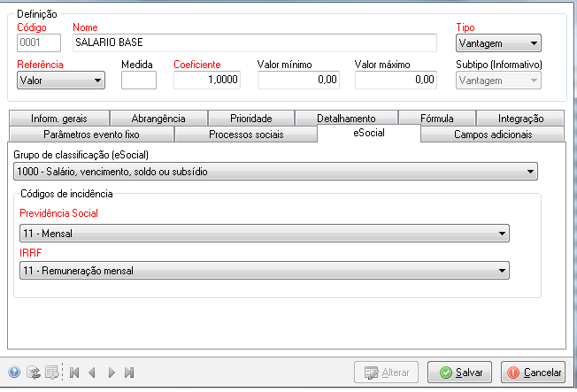Click the Salvar button

[x=459, y=373]
